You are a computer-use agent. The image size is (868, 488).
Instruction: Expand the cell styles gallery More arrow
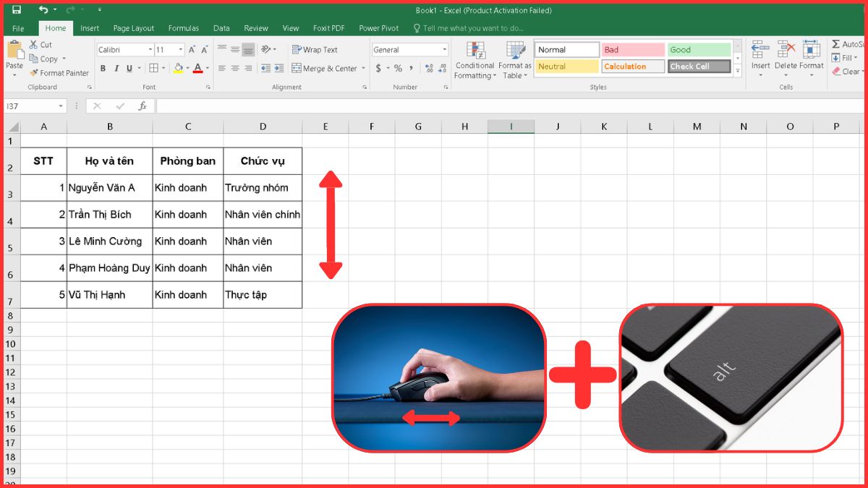738,71
